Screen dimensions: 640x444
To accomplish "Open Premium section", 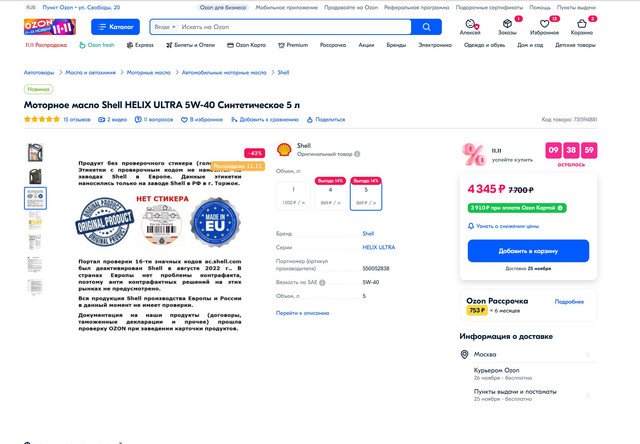I will click(x=293, y=45).
